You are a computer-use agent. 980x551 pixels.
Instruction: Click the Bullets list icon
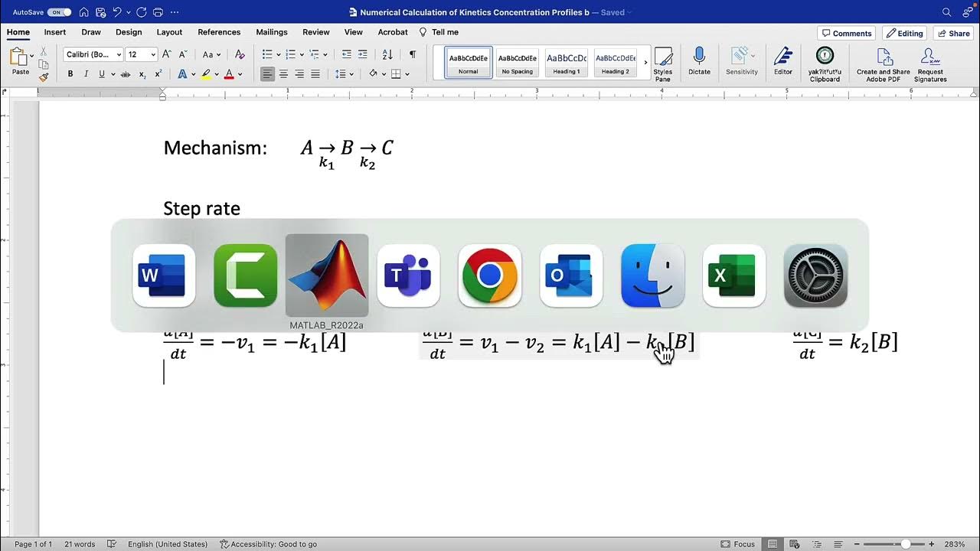tap(267, 54)
